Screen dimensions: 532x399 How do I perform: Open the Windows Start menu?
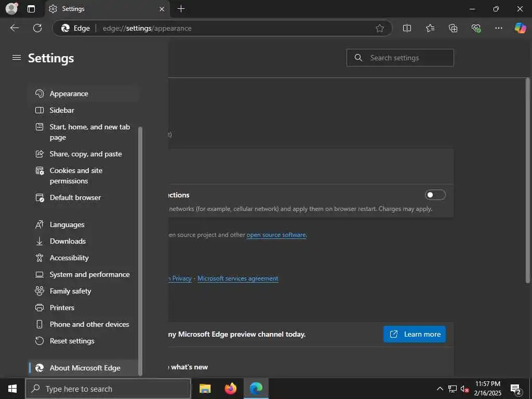pyautogui.click(x=12, y=389)
